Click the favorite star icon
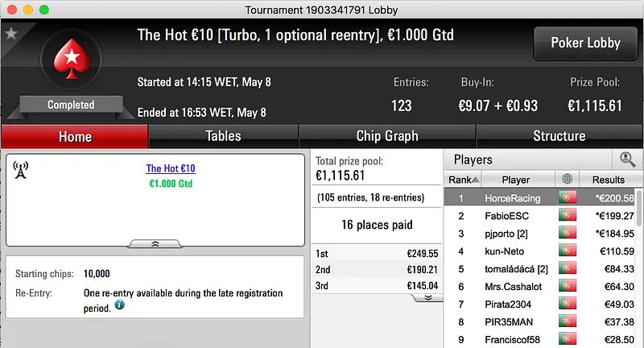This screenshot has height=348, width=644. pyautogui.click(x=11, y=34)
